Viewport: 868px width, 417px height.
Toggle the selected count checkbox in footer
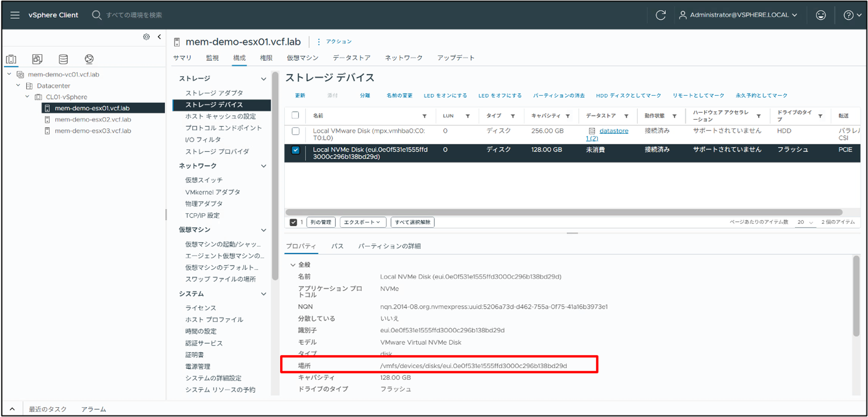coord(293,222)
